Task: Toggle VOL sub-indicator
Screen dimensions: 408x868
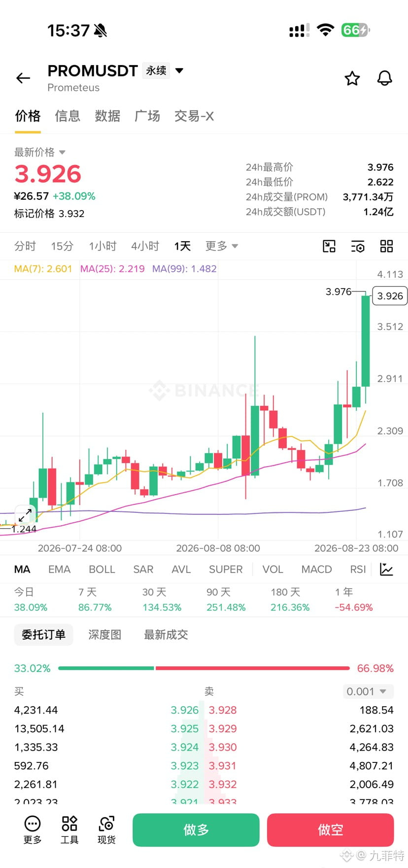Action: (x=272, y=569)
